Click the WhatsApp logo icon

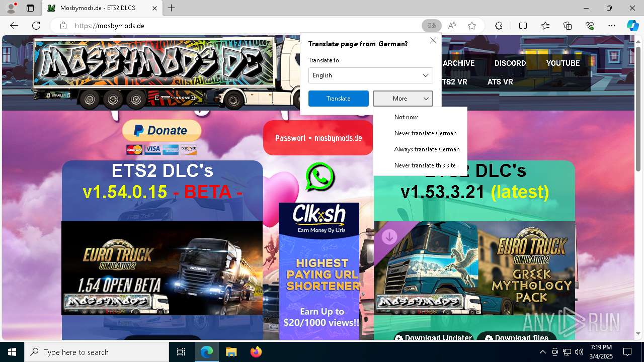(x=320, y=176)
